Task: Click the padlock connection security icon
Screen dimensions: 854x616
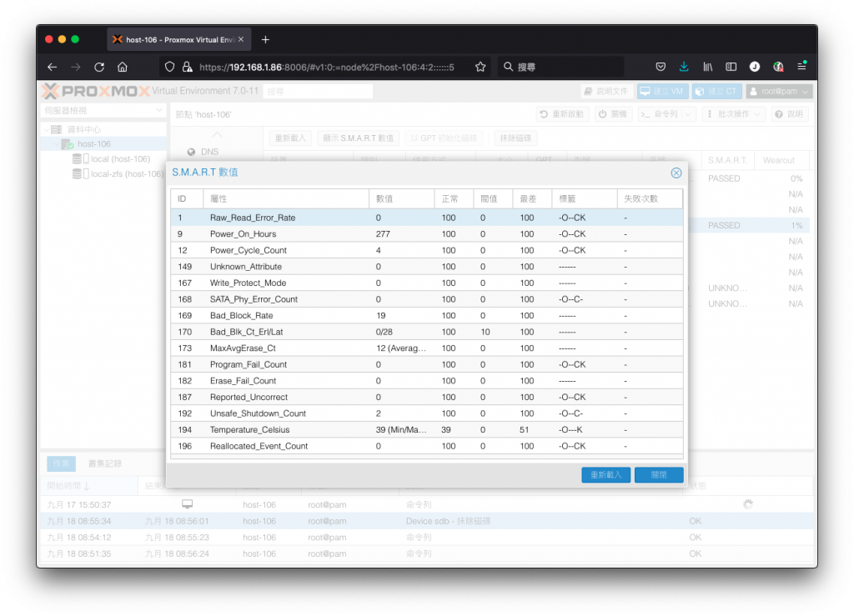Action: 188,67
